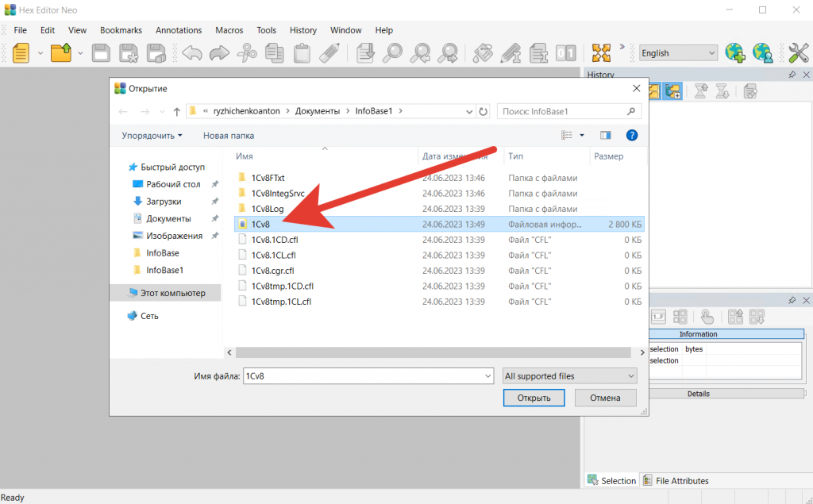Click the Copy pages toolbar icon
This screenshot has width=813, height=504.
coord(274,53)
